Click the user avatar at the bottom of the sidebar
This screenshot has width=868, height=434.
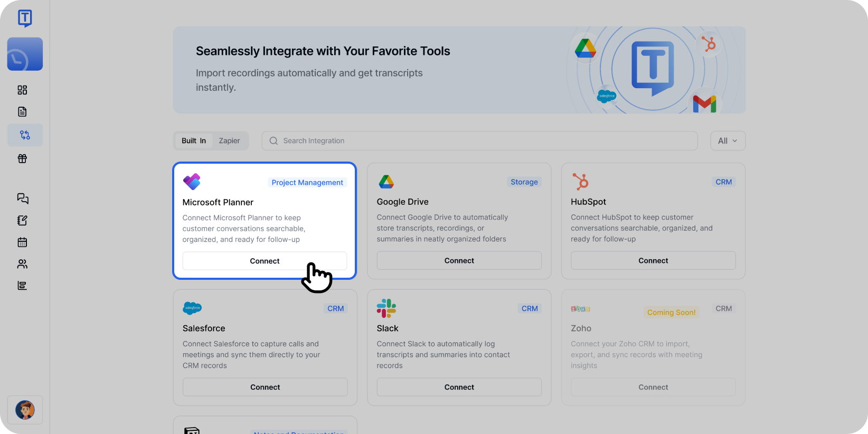pyautogui.click(x=25, y=410)
